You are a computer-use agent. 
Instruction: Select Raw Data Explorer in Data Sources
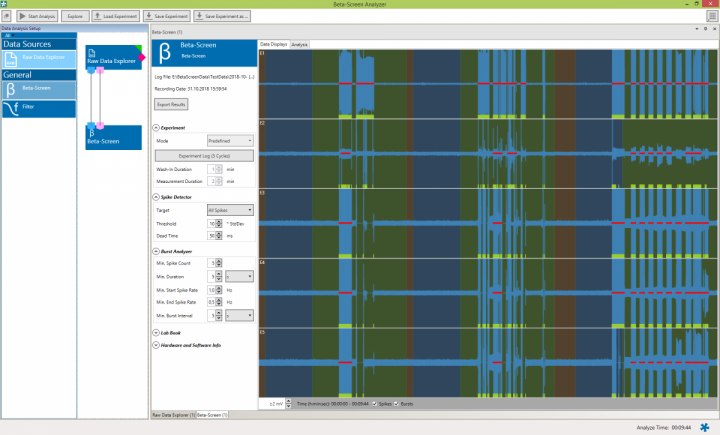[x=38, y=59]
